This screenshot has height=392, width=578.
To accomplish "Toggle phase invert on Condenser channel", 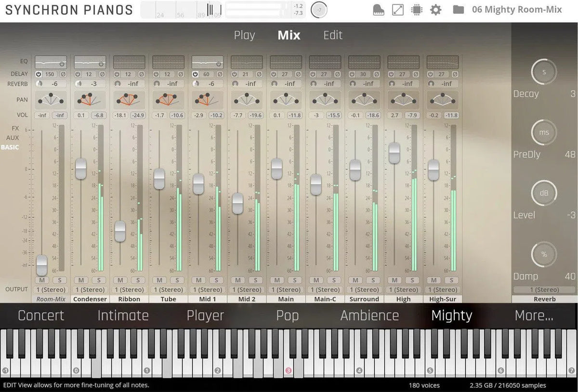I will (102, 74).
